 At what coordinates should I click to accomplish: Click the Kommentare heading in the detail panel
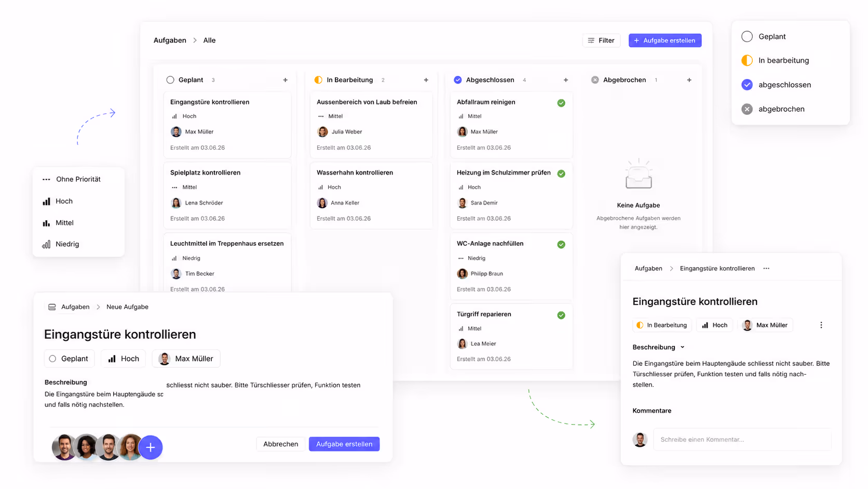click(x=652, y=411)
